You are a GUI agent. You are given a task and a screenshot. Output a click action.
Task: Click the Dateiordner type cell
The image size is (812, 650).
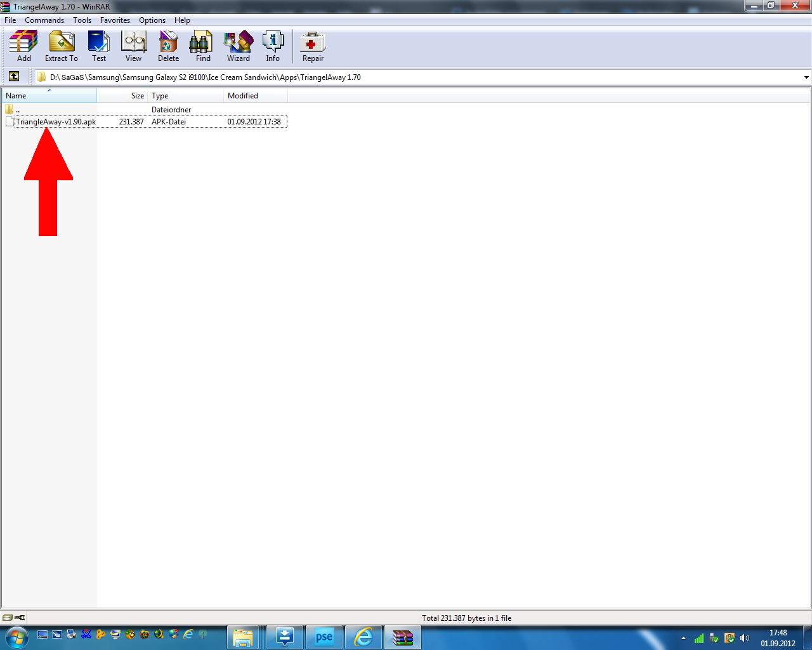(171, 110)
